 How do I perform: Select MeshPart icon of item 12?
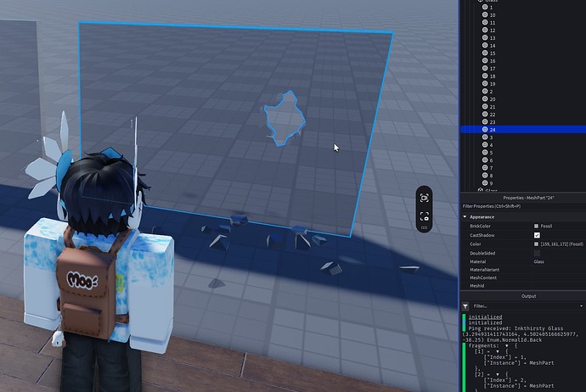point(485,31)
